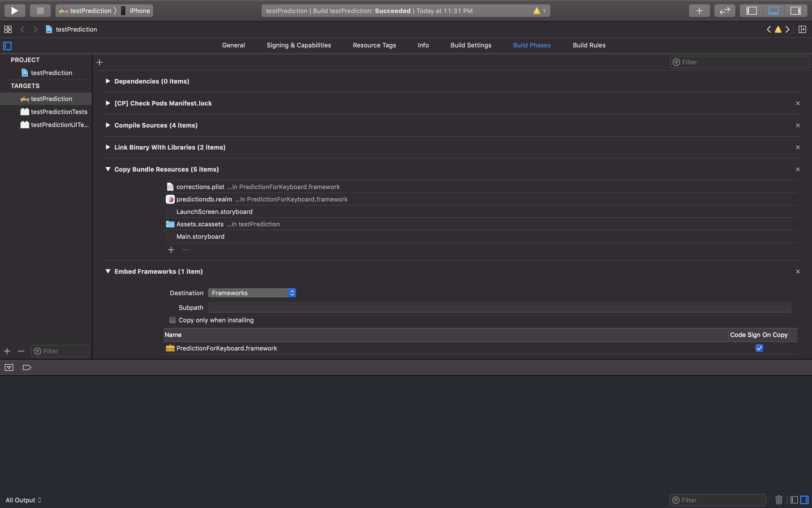Select Assets.xcassets resource
Image resolution: width=812 pixels, height=508 pixels.
pyautogui.click(x=480, y=224)
